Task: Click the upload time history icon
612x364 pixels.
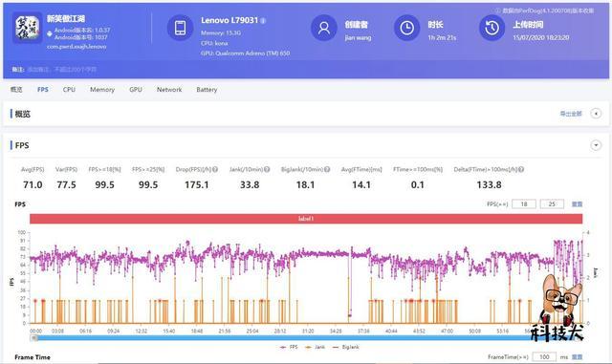Action: [x=492, y=28]
